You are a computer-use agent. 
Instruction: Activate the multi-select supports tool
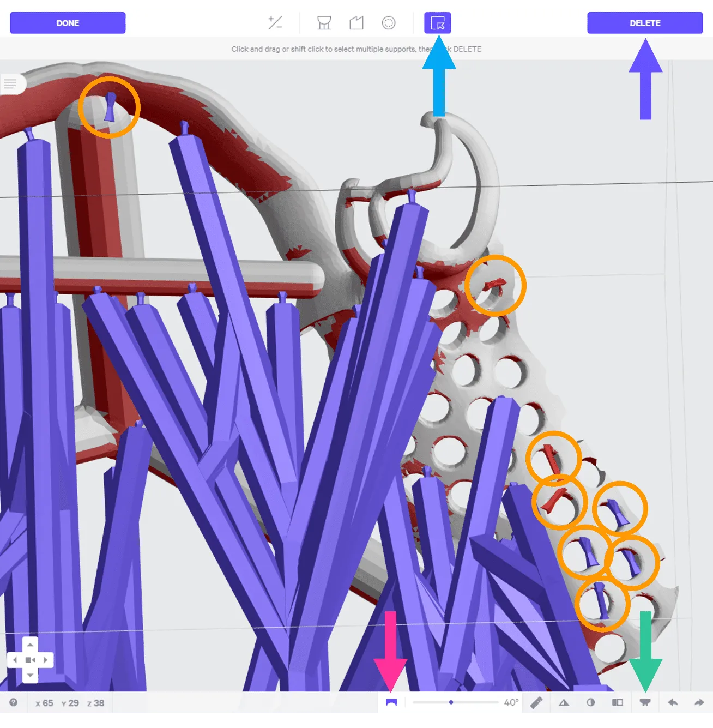click(x=438, y=23)
